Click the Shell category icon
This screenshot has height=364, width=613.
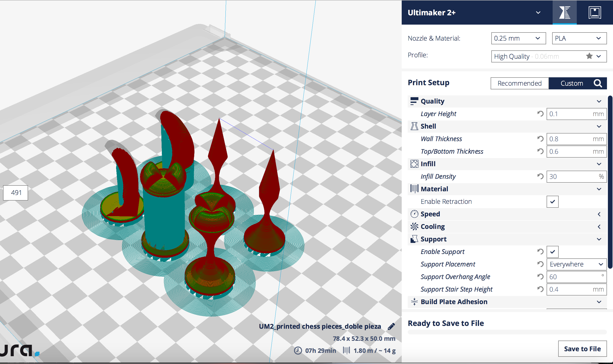point(414,126)
